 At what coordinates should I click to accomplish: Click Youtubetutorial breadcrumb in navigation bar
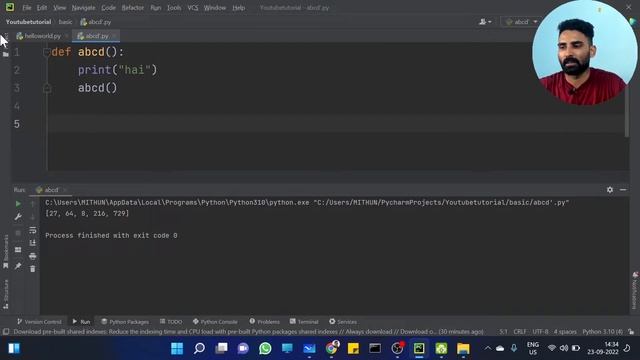(29, 22)
